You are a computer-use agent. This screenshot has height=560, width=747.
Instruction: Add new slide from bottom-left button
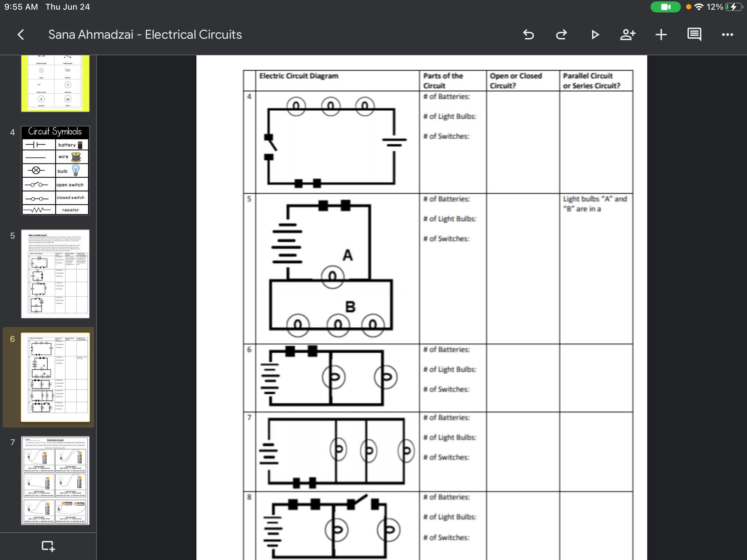coord(48,546)
